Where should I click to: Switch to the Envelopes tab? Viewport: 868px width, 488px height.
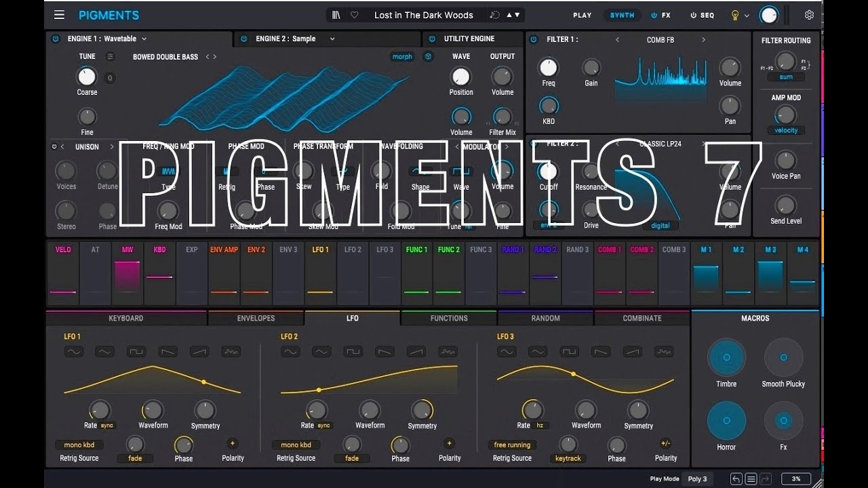tap(256, 318)
